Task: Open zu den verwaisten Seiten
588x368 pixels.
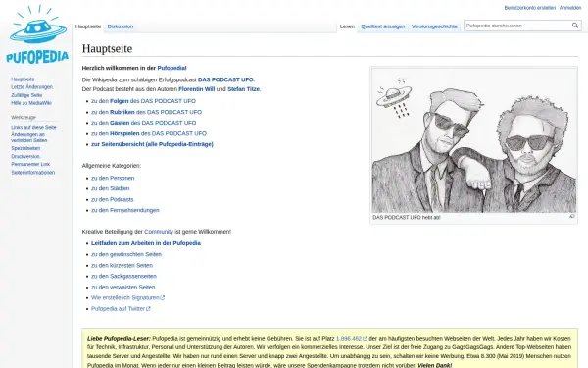Action: [x=123, y=287]
